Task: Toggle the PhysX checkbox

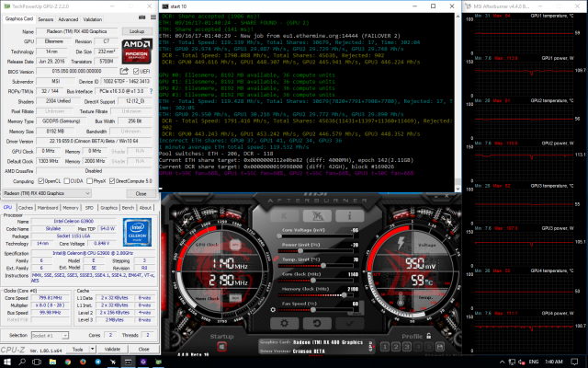Action: (90, 181)
